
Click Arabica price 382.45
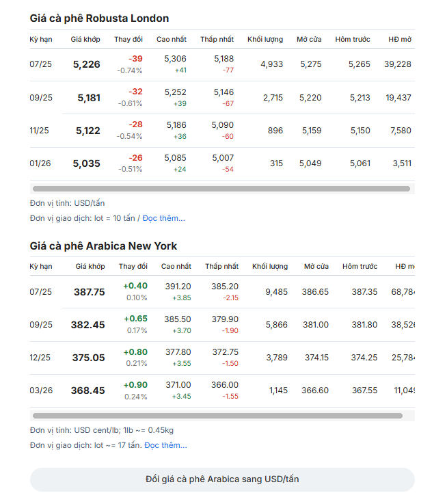pyautogui.click(x=87, y=325)
